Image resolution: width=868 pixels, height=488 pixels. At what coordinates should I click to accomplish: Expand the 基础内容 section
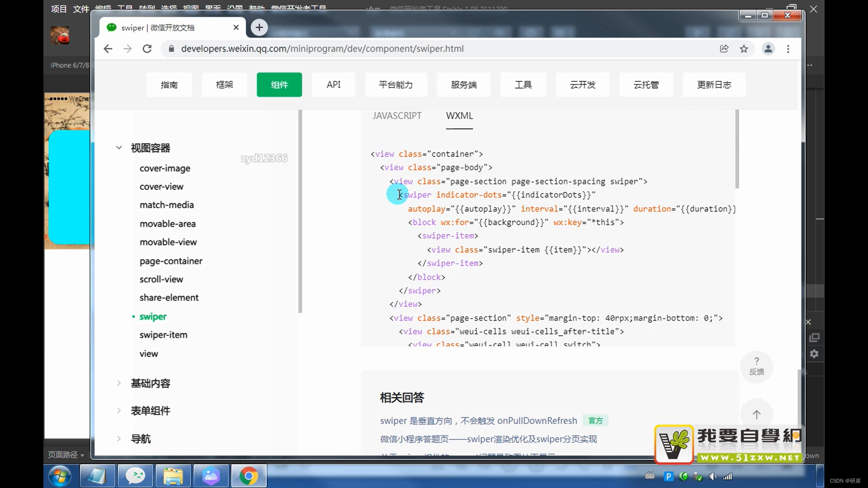(x=119, y=383)
